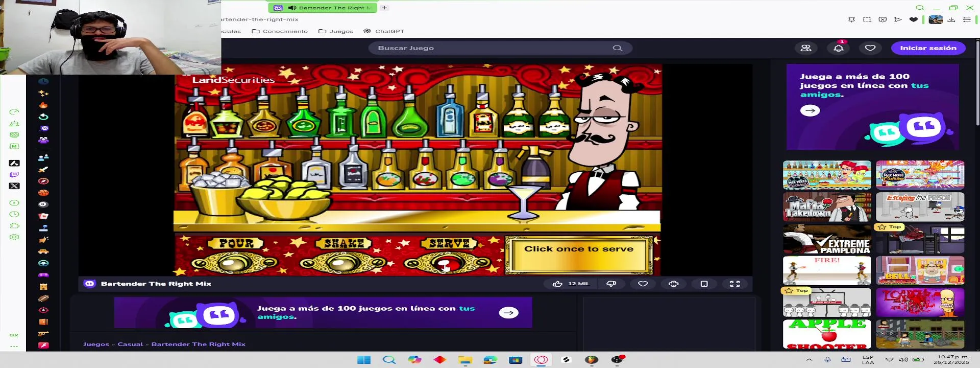
Task: Enter fullscreen with the expand icon
Action: pyautogui.click(x=735, y=284)
